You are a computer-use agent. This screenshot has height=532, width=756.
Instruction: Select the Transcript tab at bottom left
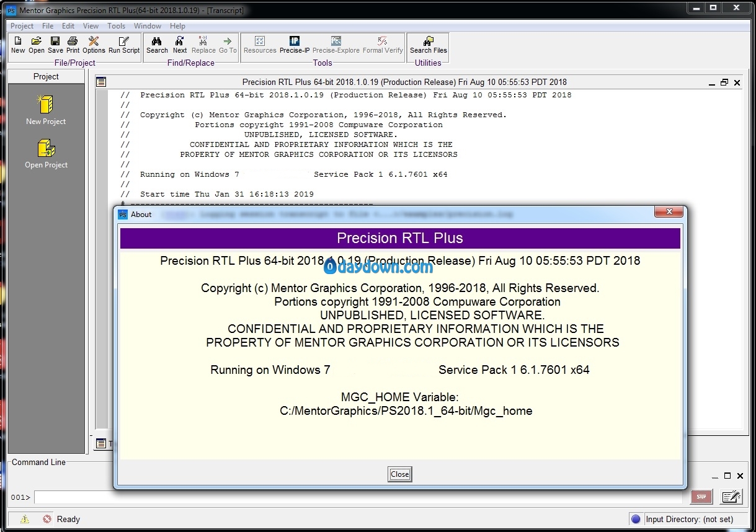point(104,443)
